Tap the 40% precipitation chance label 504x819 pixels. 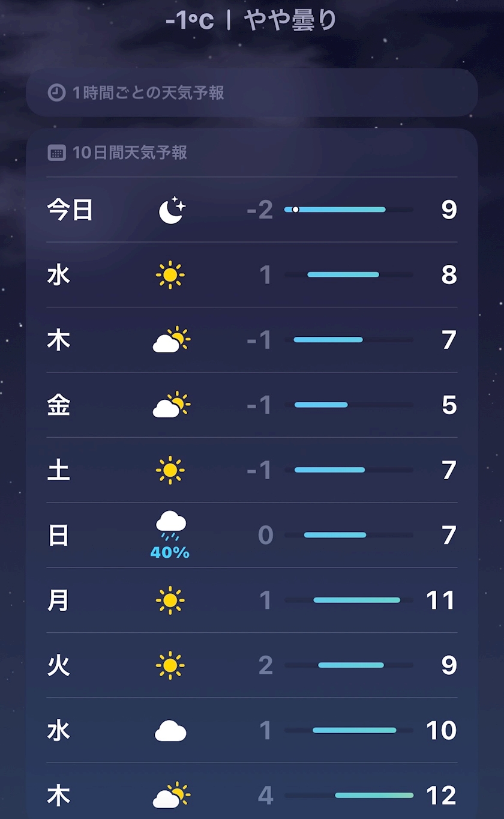(x=170, y=552)
